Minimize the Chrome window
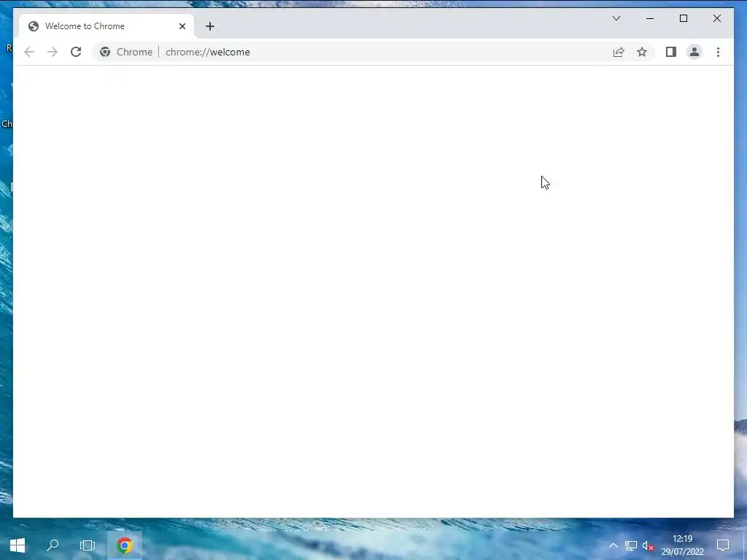747x560 pixels. coord(650,18)
